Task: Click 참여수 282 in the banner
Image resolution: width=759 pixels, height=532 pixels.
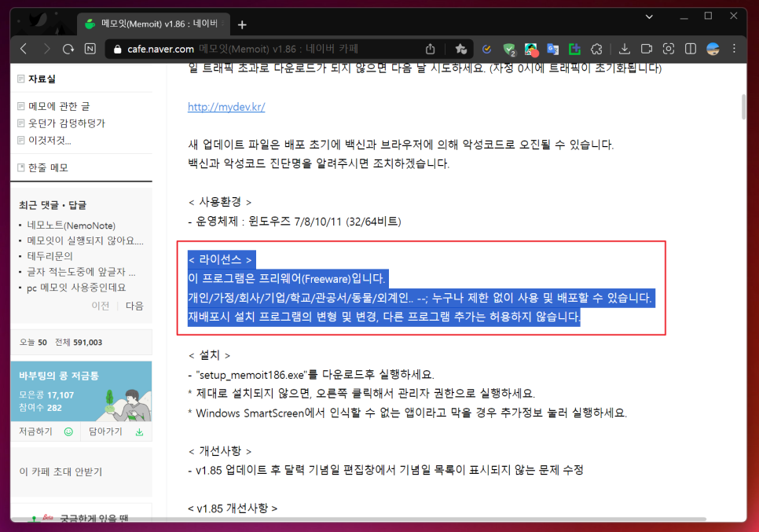Action: pos(40,408)
